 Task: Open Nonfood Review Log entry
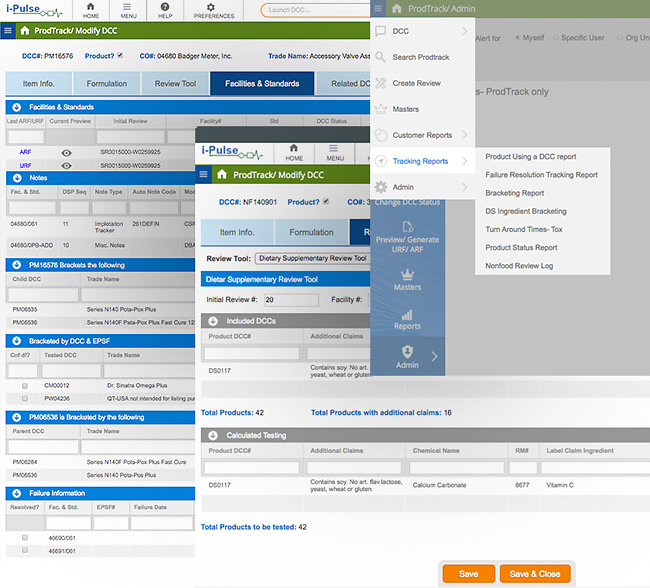pos(519,266)
